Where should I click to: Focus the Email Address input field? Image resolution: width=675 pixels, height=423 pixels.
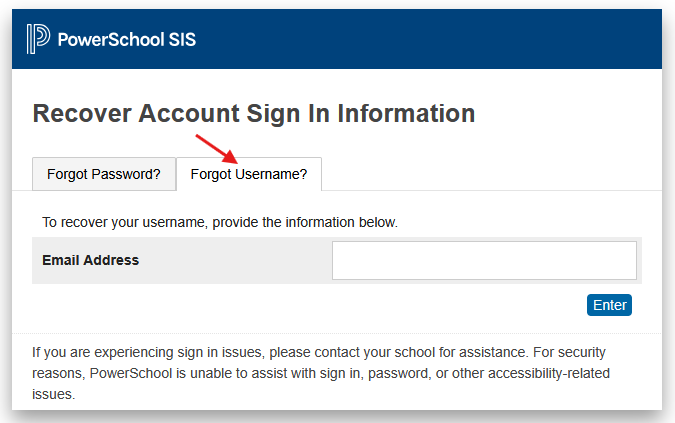point(484,260)
